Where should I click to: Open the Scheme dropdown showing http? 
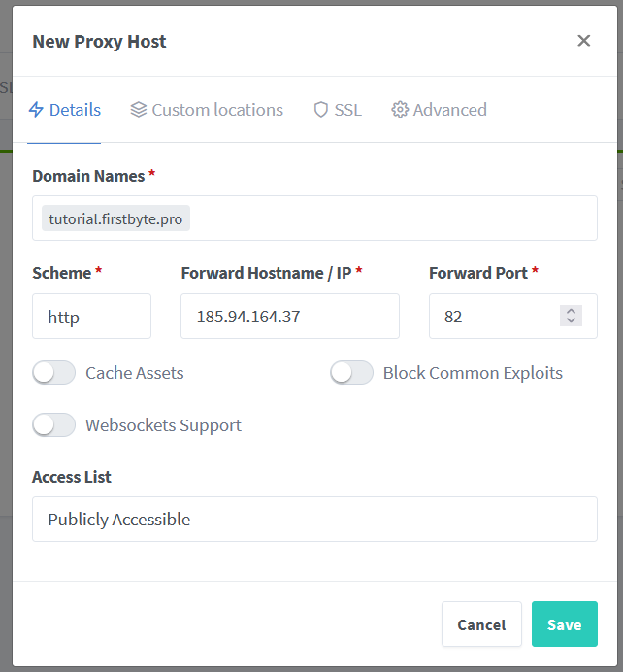(x=91, y=317)
